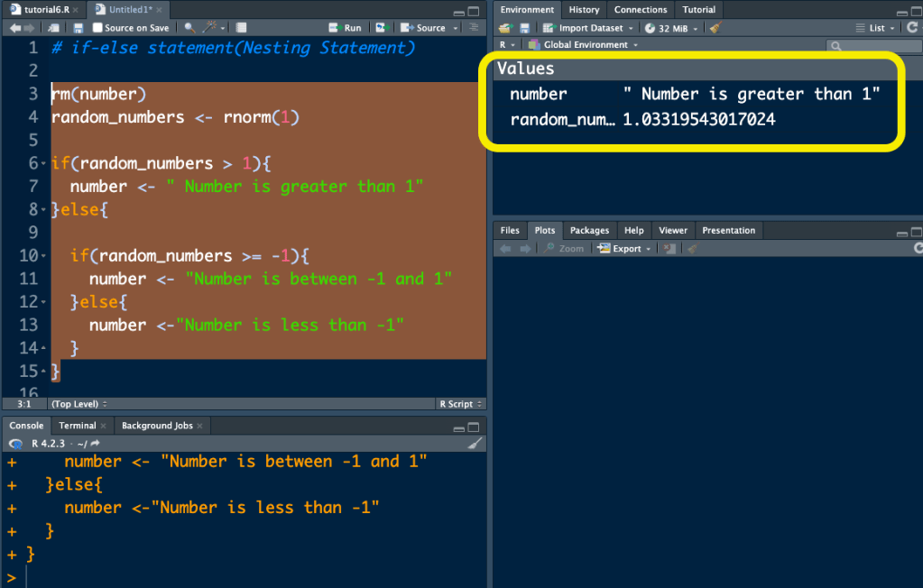Show in new window icon in editor toolbar

[x=55, y=28]
